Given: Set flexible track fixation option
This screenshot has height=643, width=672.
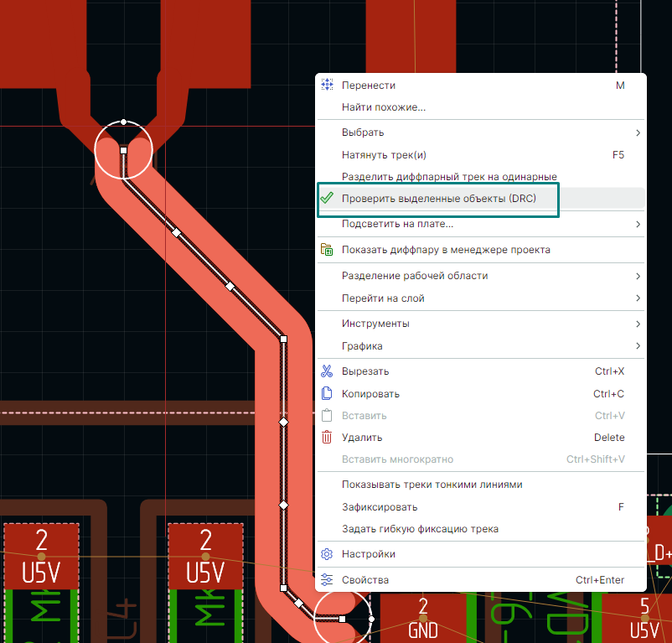Looking at the screenshot, I should 420,529.
